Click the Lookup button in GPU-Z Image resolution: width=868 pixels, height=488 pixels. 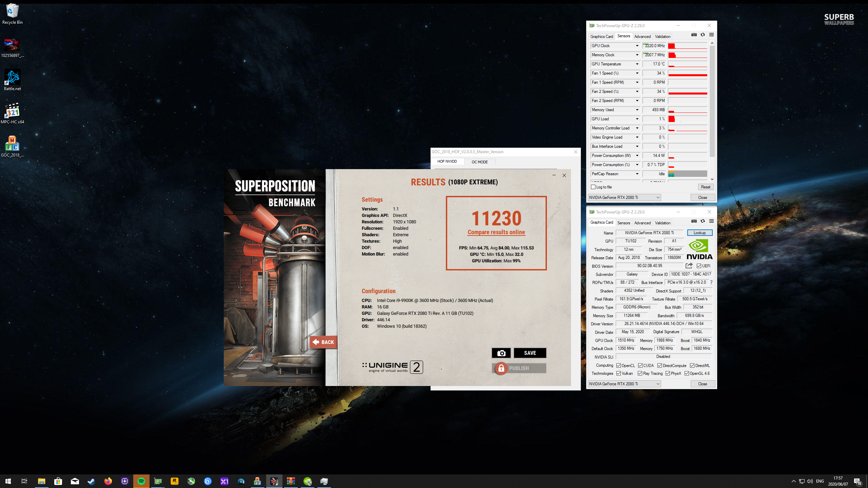699,233
